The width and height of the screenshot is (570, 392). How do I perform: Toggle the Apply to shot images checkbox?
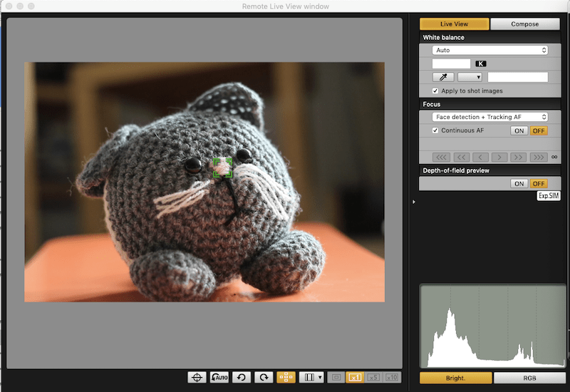pos(435,91)
